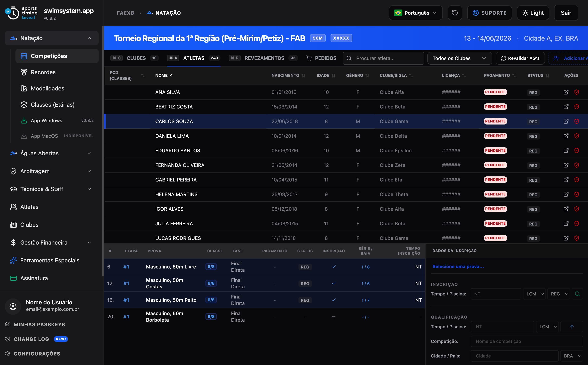Expand the Arbitragem section

(52, 171)
